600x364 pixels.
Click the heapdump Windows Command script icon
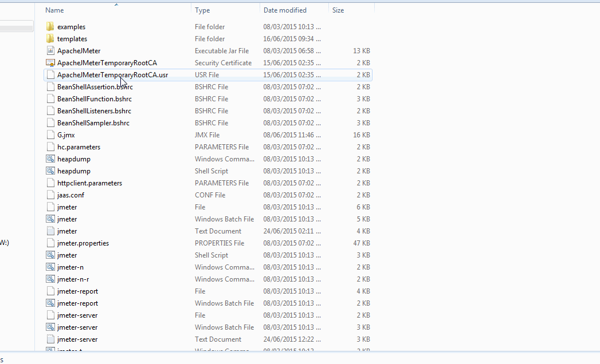pos(50,159)
